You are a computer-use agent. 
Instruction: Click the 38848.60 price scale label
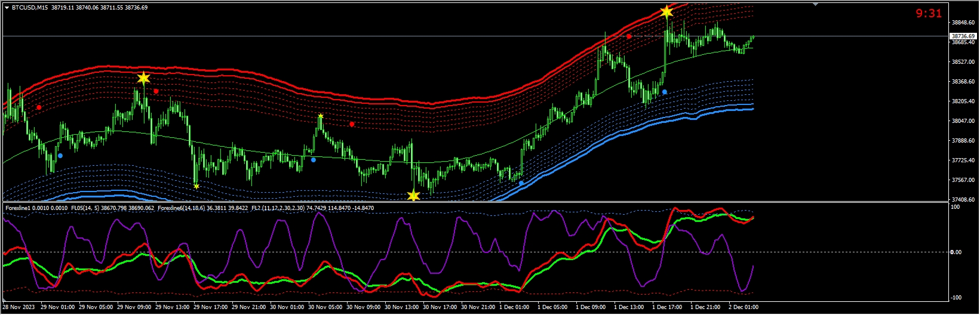(964, 23)
